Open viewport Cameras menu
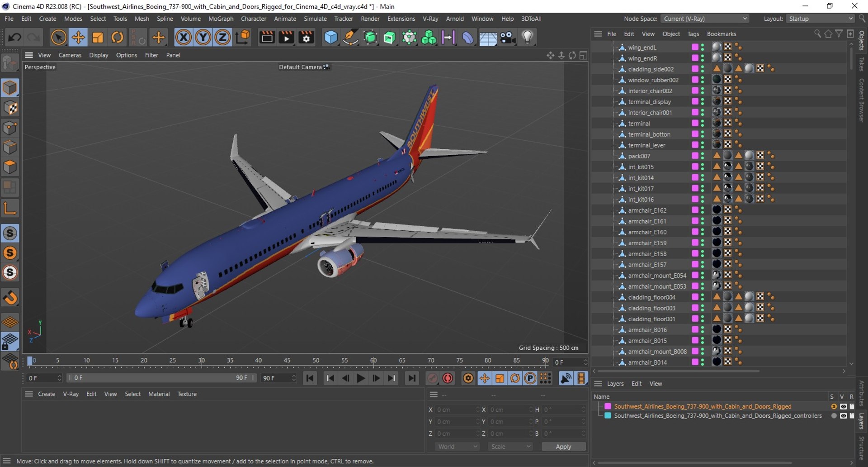This screenshot has width=868, height=467. coord(70,55)
